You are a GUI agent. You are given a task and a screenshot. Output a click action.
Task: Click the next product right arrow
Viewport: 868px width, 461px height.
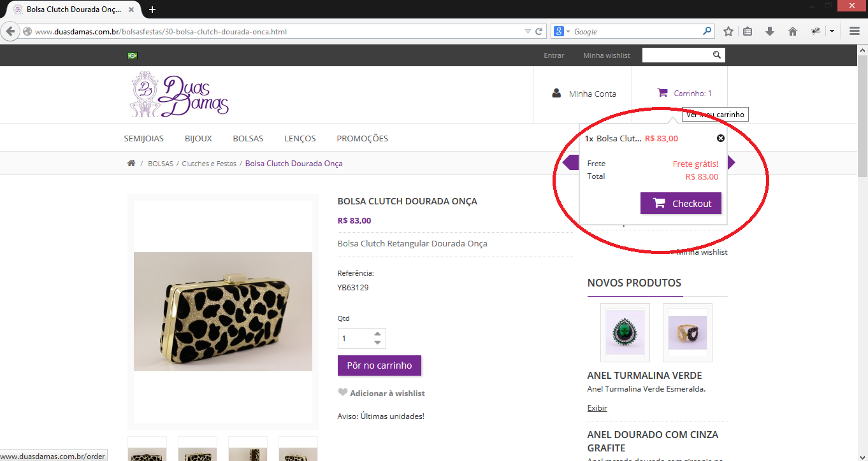[x=731, y=163]
